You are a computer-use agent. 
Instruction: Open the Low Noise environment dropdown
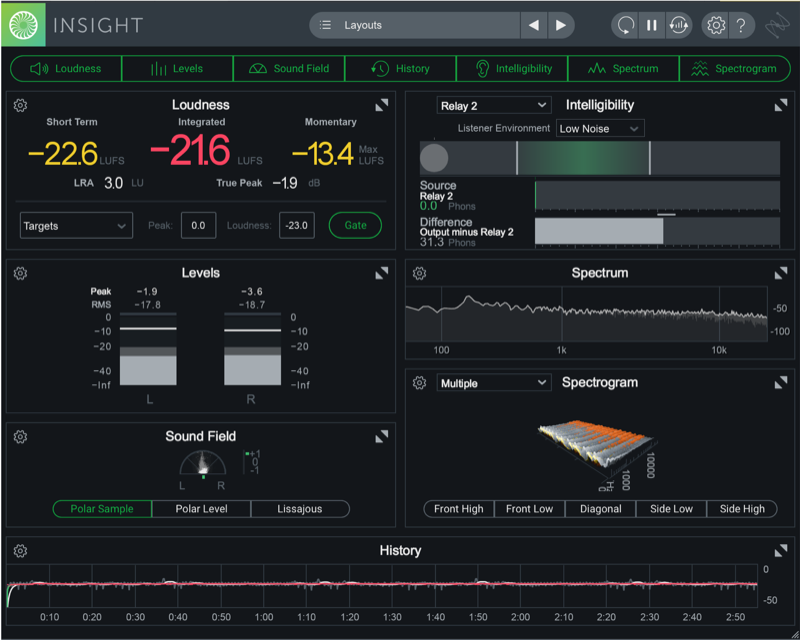pos(600,129)
